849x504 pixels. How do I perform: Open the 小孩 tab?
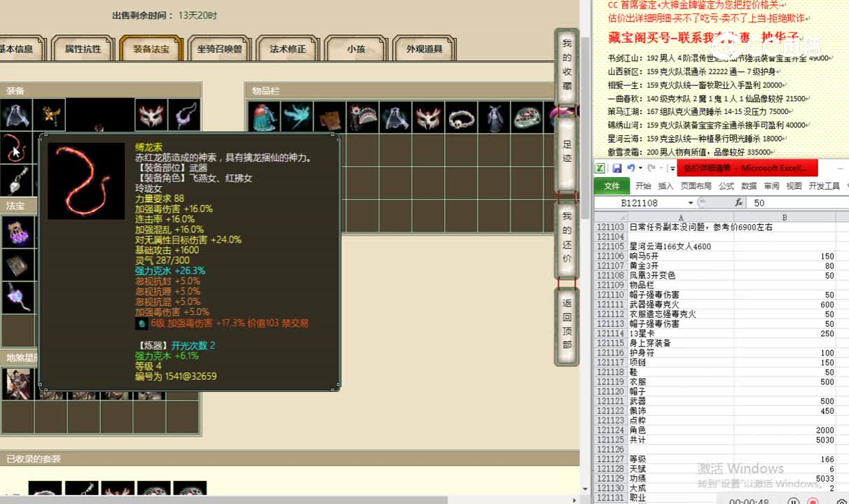click(356, 49)
